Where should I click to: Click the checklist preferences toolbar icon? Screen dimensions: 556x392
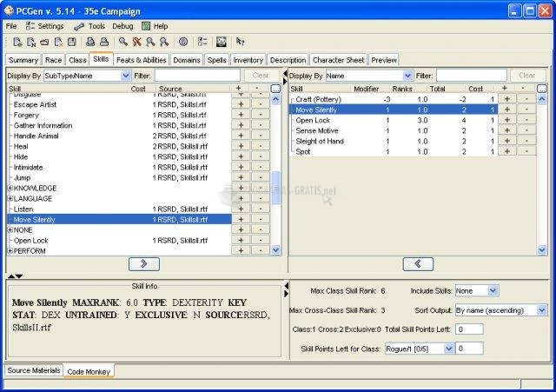202,42
